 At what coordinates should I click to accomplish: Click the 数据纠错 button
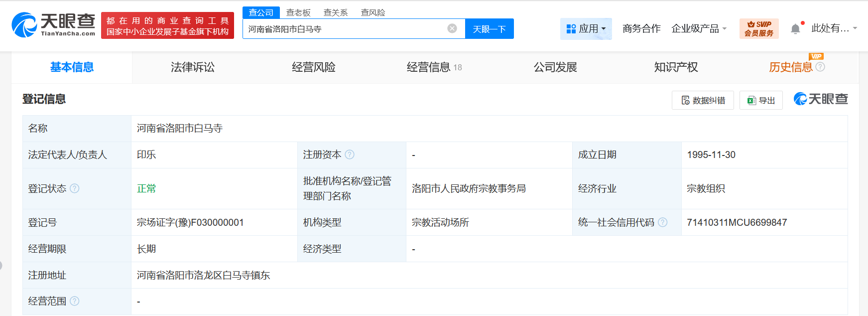[703, 100]
